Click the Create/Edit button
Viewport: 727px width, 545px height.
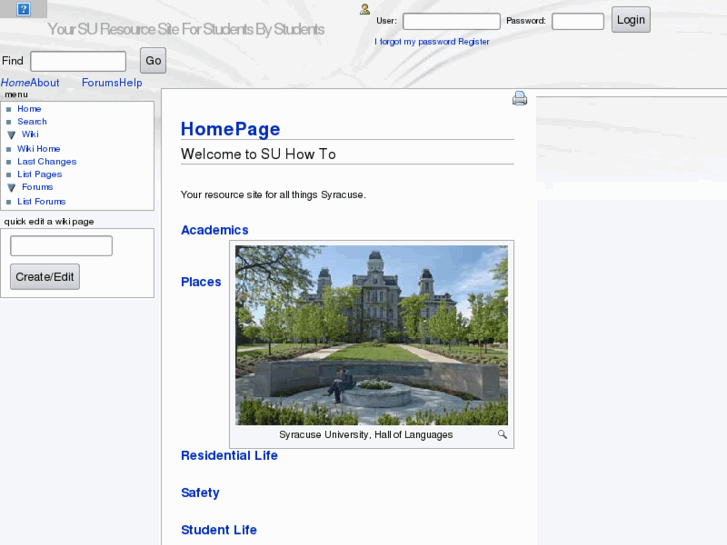point(45,277)
